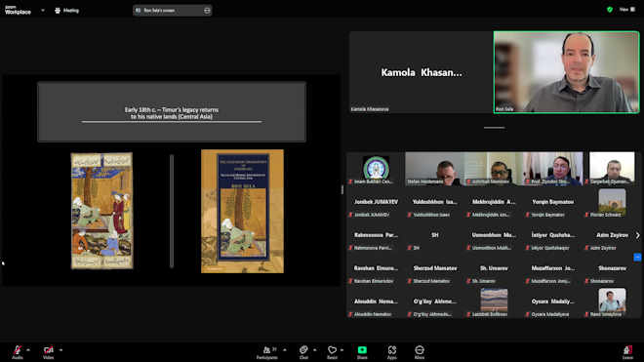This screenshot has height=362, width=644.
Task: Select the bottom-right man in light shirt tile
Action: coord(612,302)
